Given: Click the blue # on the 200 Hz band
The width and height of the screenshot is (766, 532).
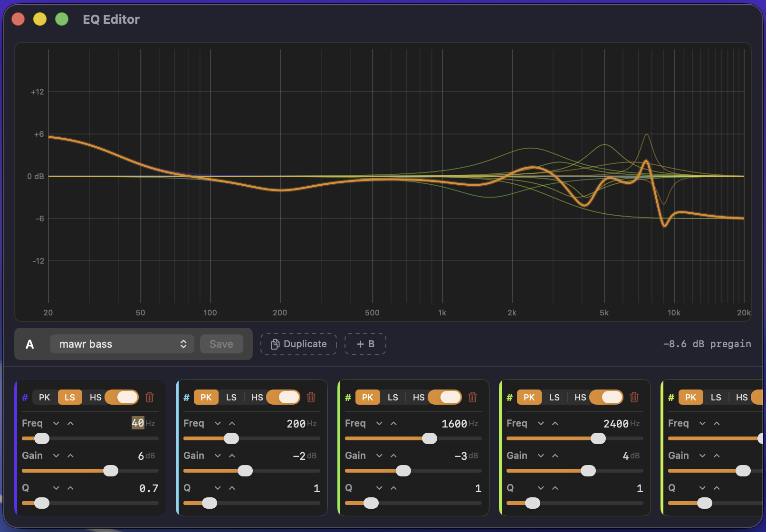Looking at the screenshot, I should (x=186, y=397).
